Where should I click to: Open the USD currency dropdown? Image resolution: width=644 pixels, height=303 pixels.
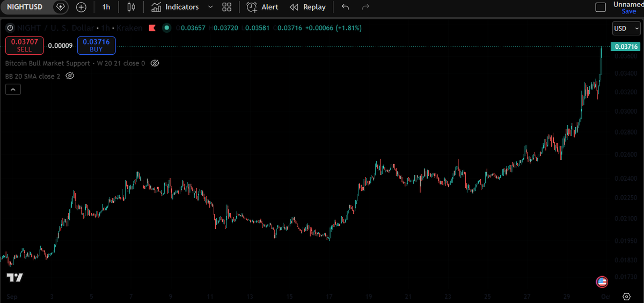626,28
